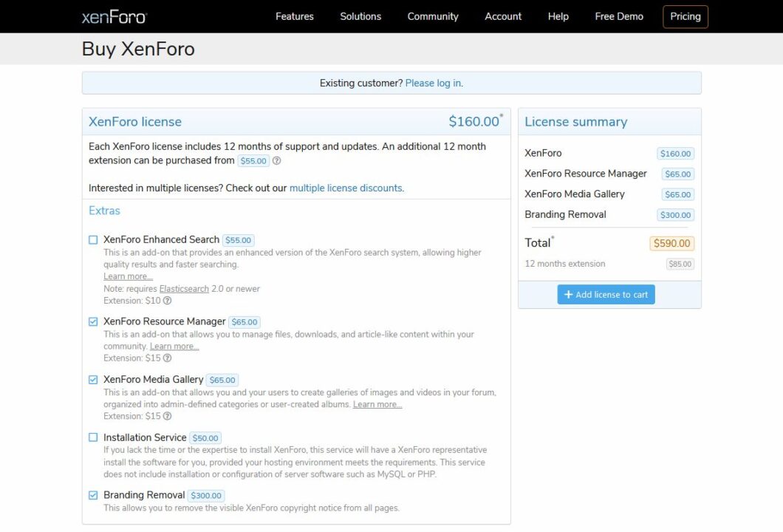Enable the XenForo Enhanced Search checkbox
783x532 pixels.
click(x=93, y=240)
